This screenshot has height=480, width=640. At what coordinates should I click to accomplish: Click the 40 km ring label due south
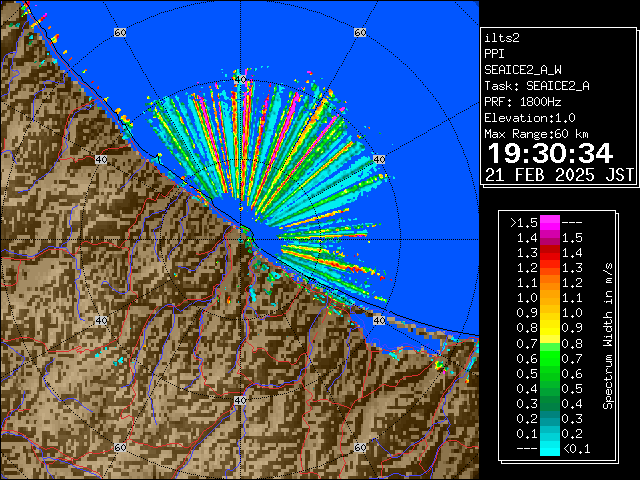click(x=240, y=400)
